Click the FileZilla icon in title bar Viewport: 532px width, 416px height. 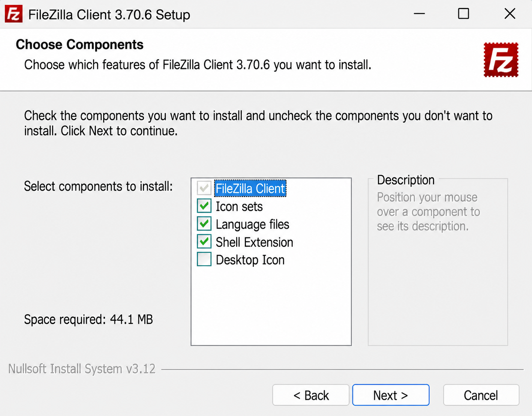coord(13,14)
